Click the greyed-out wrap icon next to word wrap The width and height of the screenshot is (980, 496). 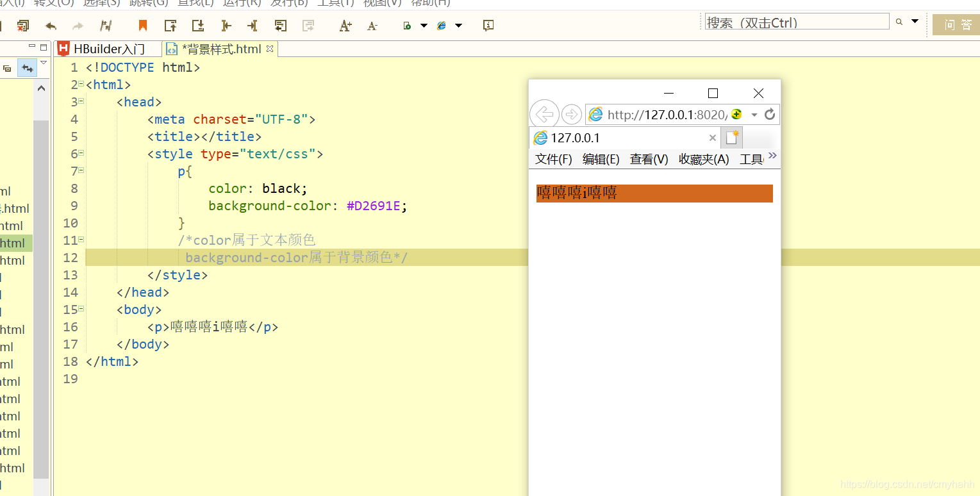point(308,26)
